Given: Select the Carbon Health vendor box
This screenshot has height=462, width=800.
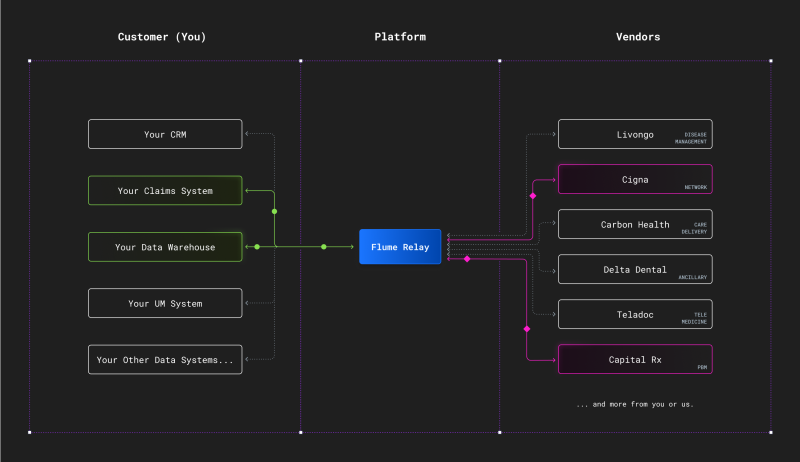Looking at the screenshot, I should pyautogui.click(x=635, y=224).
